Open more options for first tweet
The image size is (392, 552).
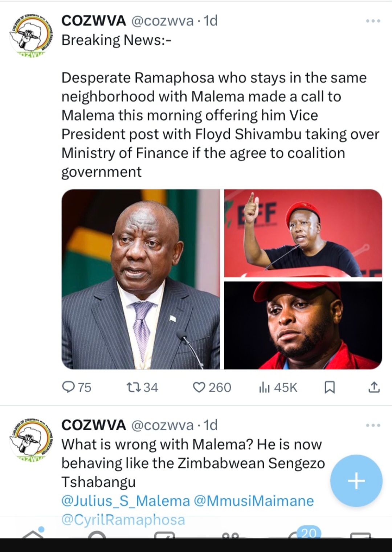tap(373, 21)
